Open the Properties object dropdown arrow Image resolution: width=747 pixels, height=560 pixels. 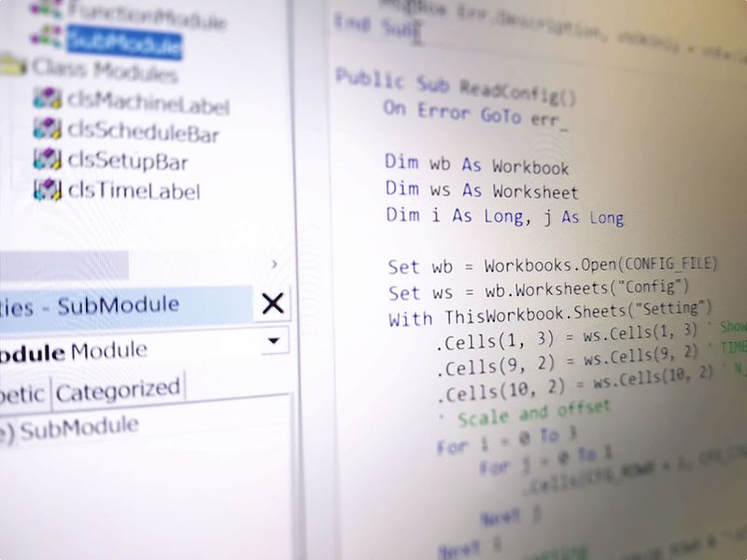tap(273, 341)
